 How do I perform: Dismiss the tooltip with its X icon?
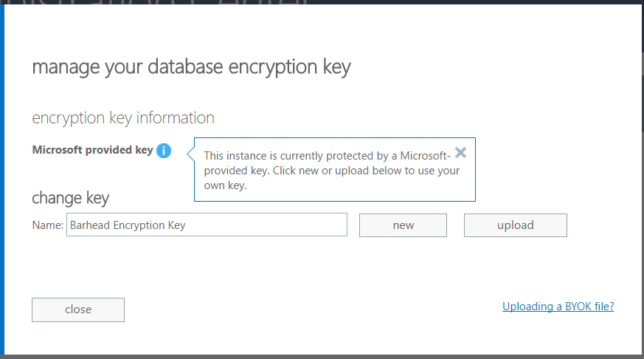coord(460,153)
